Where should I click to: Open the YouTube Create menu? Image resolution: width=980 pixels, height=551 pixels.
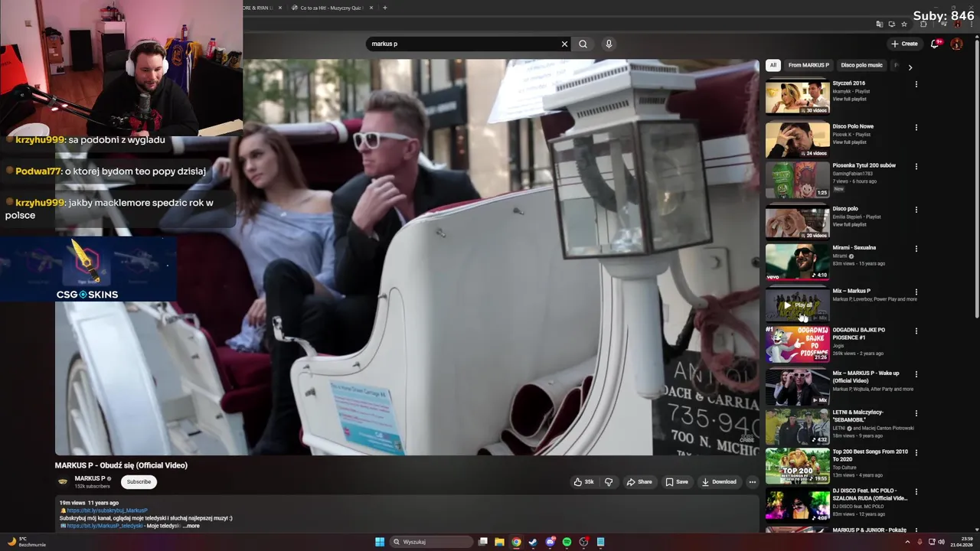[904, 44]
